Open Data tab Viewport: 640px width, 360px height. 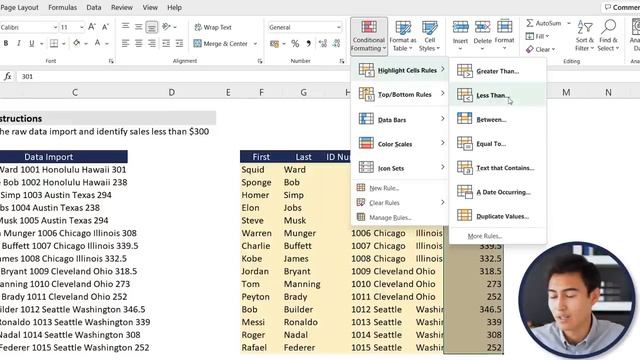(93, 7)
